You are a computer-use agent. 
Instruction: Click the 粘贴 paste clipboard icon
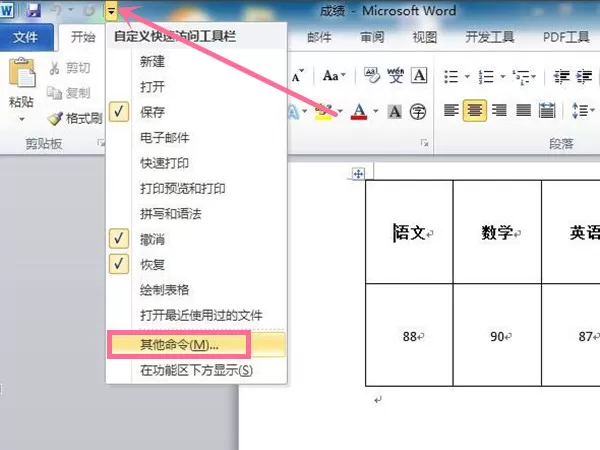[x=22, y=73]
